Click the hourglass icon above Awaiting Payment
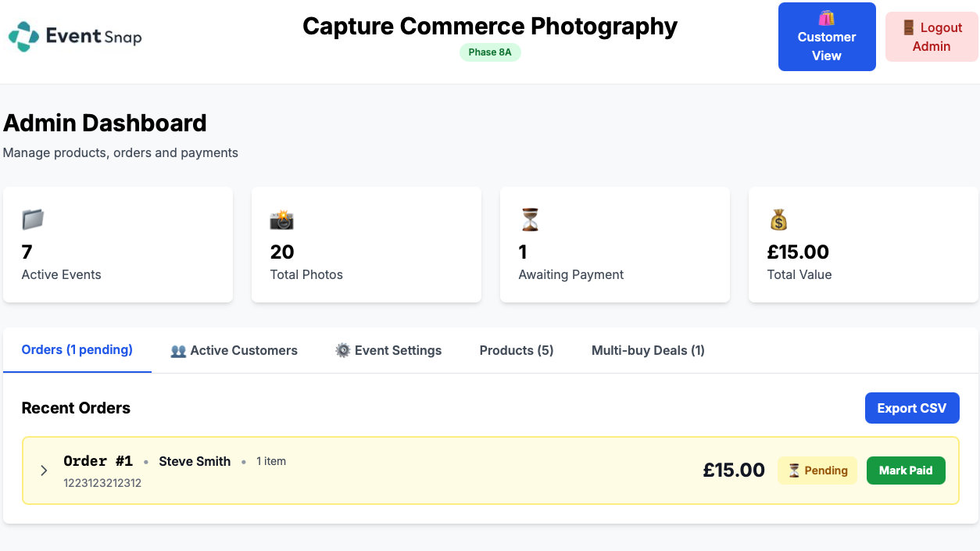 530,220
